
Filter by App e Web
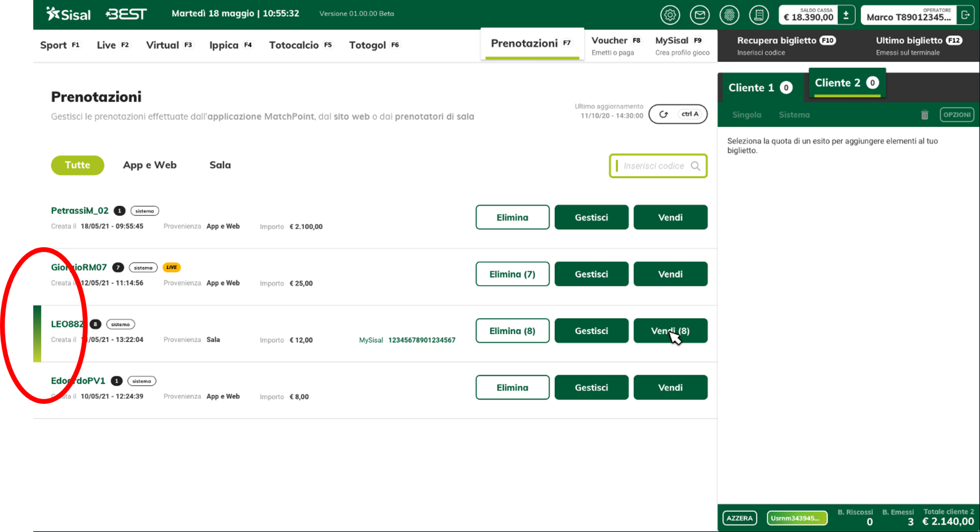[150, 165]
